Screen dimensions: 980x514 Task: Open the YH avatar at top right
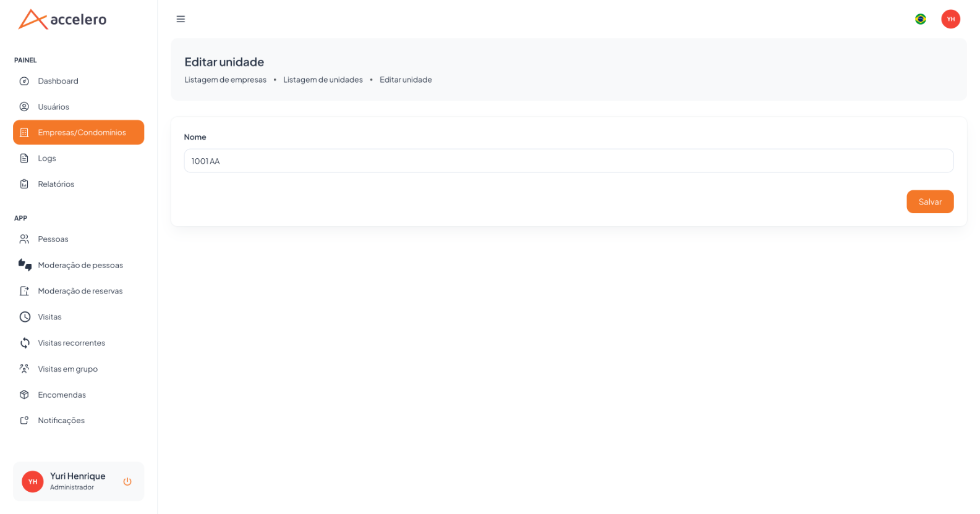[x=950, y=19]
